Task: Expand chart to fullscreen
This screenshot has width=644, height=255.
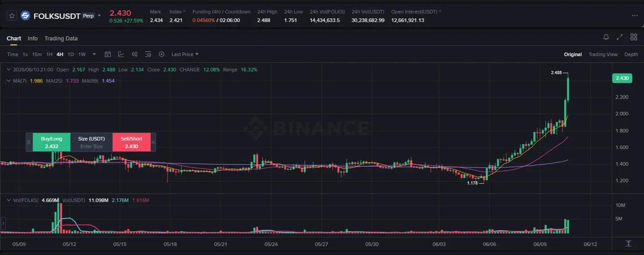Action: 620,37
